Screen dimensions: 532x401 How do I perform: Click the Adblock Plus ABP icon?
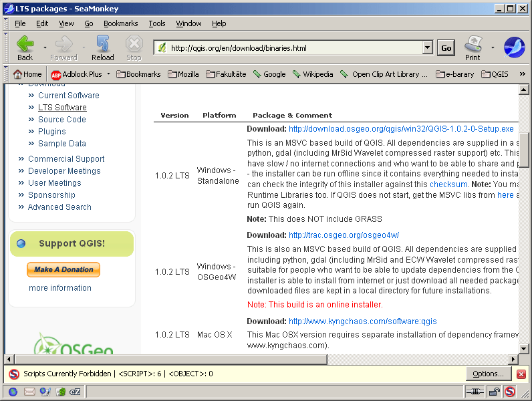pos(55,75)
